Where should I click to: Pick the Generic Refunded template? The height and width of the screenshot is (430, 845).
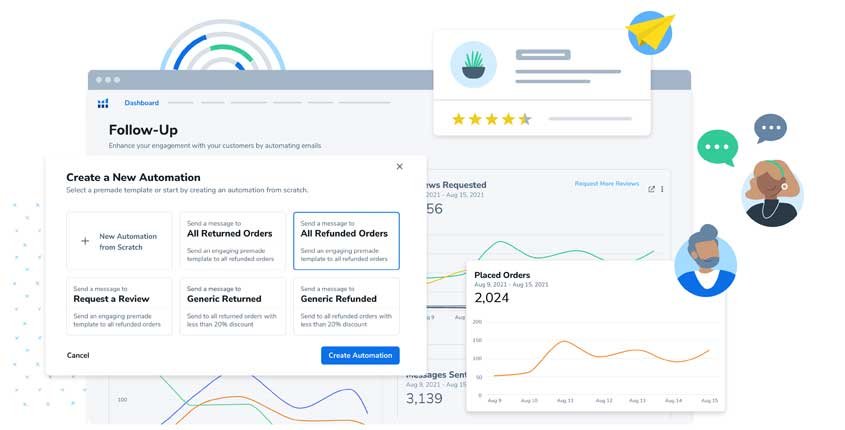tap(347, 306)
